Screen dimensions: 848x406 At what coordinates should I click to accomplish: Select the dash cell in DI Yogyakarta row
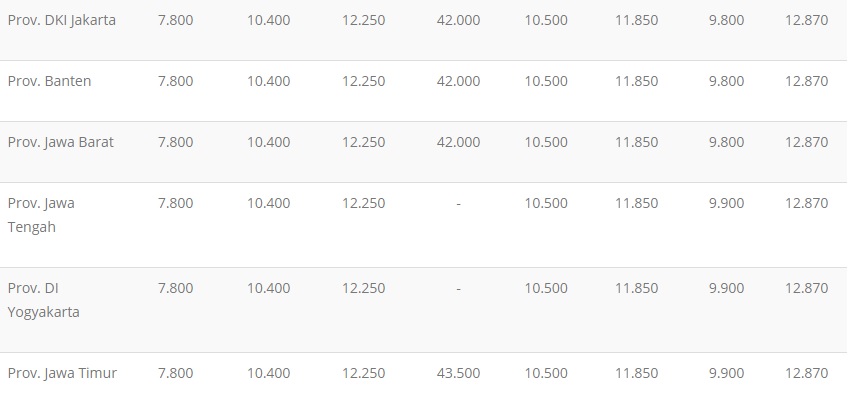(x=458, y=288)
